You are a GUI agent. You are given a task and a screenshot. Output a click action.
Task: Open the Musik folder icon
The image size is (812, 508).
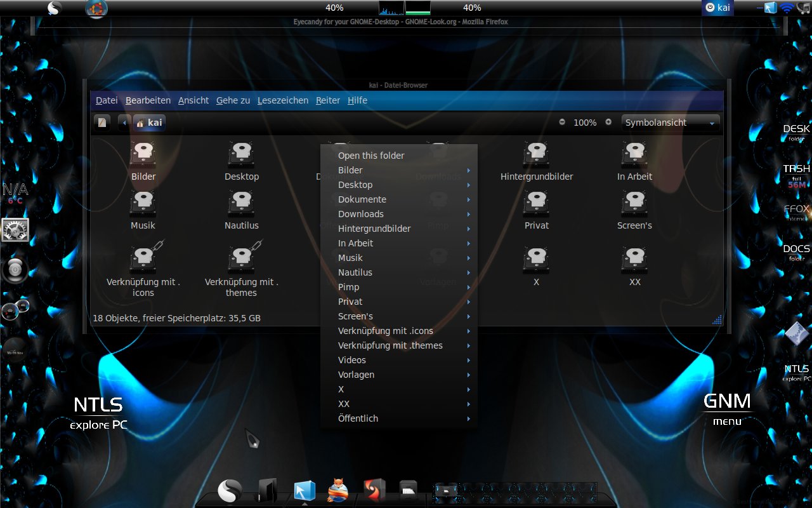click(x=143, y=203)
